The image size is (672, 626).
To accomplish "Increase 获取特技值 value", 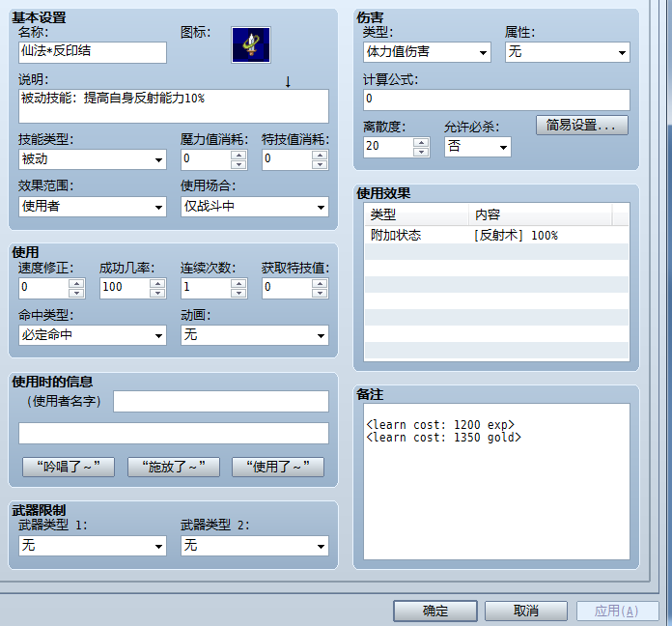I will [320, 283].
